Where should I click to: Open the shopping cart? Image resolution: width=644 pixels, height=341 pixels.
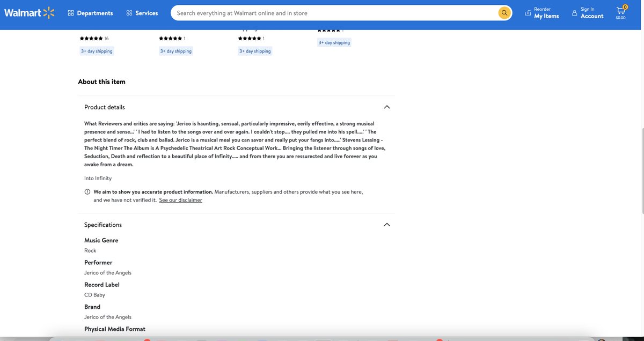coord(620,13)
